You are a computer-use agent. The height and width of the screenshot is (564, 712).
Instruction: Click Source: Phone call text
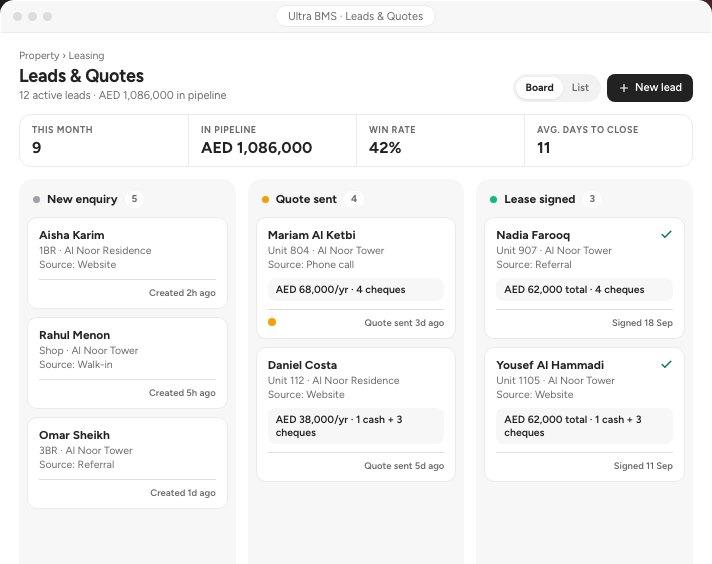pyautogui.click(x=311, y=265)
